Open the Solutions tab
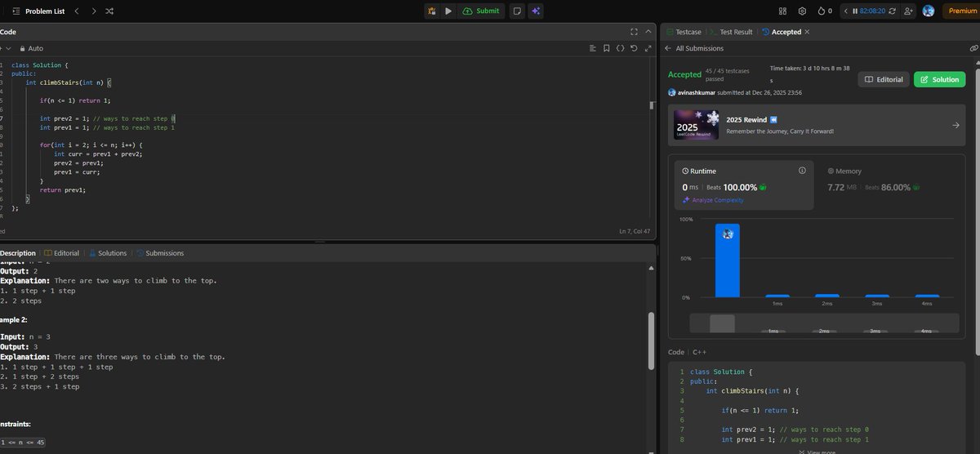The image size is (980, 454). click(x=108, y=253)
